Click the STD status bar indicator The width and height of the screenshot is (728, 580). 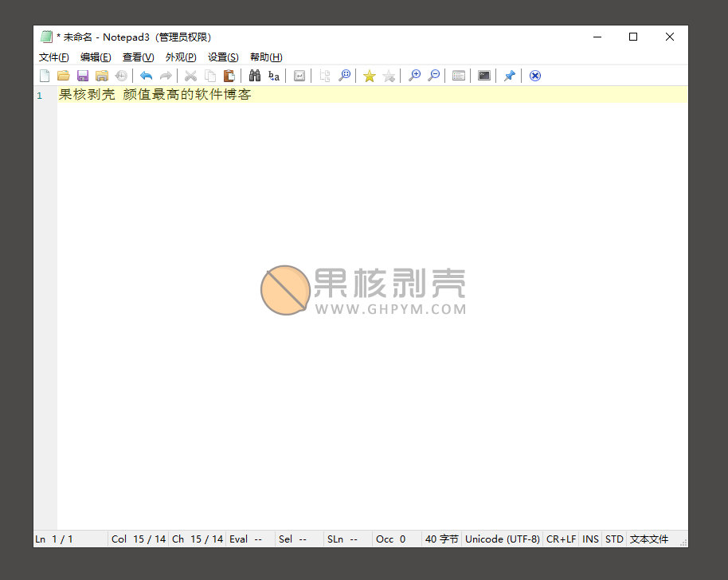coord(614,539)
